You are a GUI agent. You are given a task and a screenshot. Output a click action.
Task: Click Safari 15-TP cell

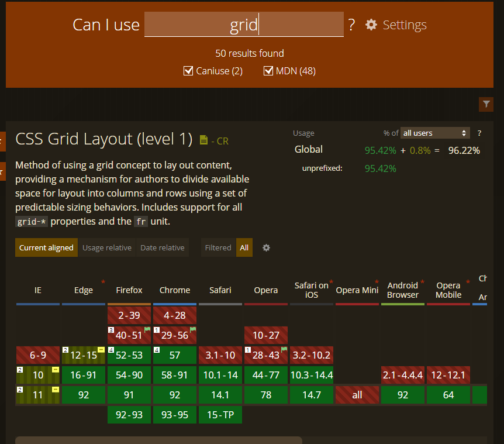point(220,415)
